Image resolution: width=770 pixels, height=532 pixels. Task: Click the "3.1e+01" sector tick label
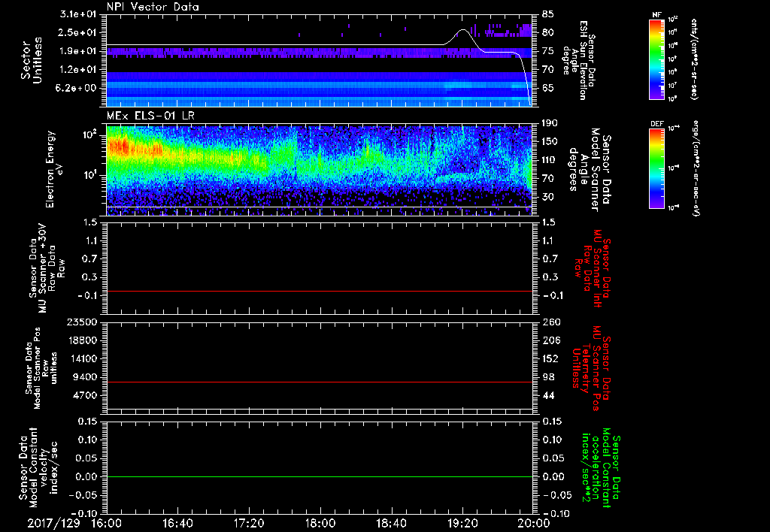coord(78,14)
